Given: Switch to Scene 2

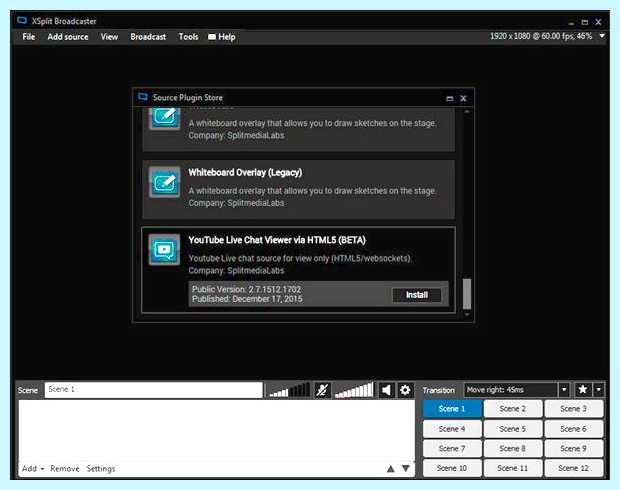Looking at the screenshot, I should point(512,409).
